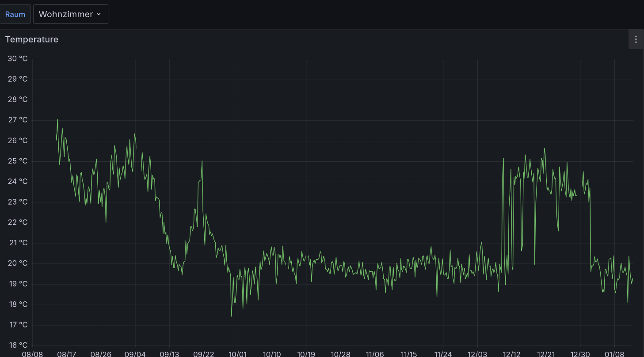Screen dimensions: 644x357
Task: Click the 08/17 date label
Action: 67,354
